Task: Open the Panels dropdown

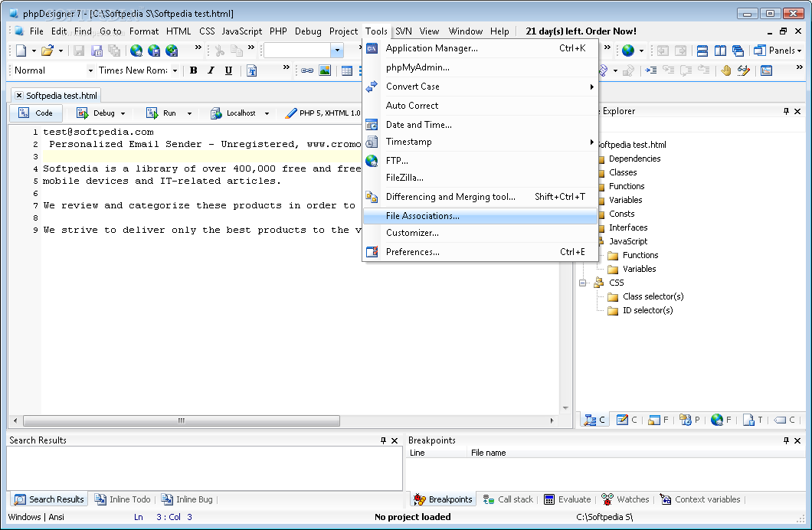Action: [778, 51]
